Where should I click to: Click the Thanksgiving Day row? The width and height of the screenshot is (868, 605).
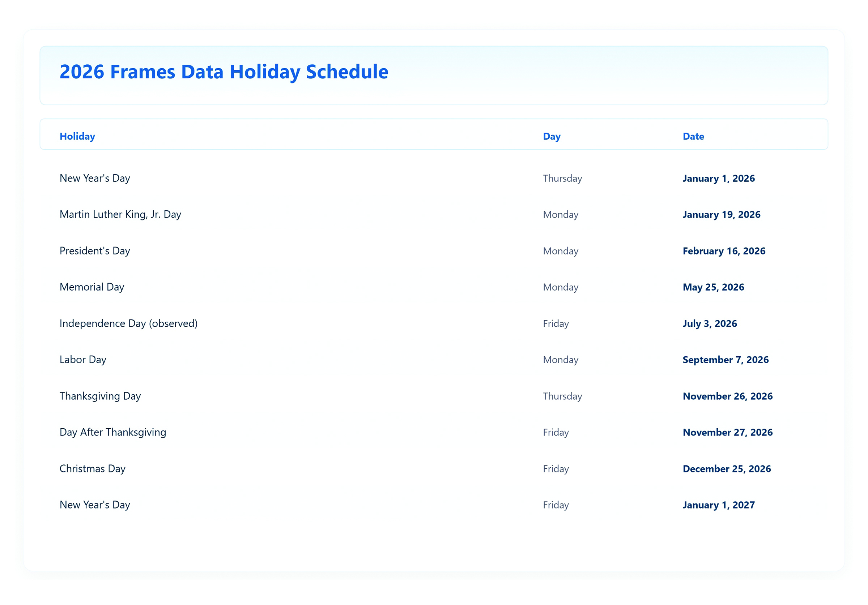click(x=100, y=396)
